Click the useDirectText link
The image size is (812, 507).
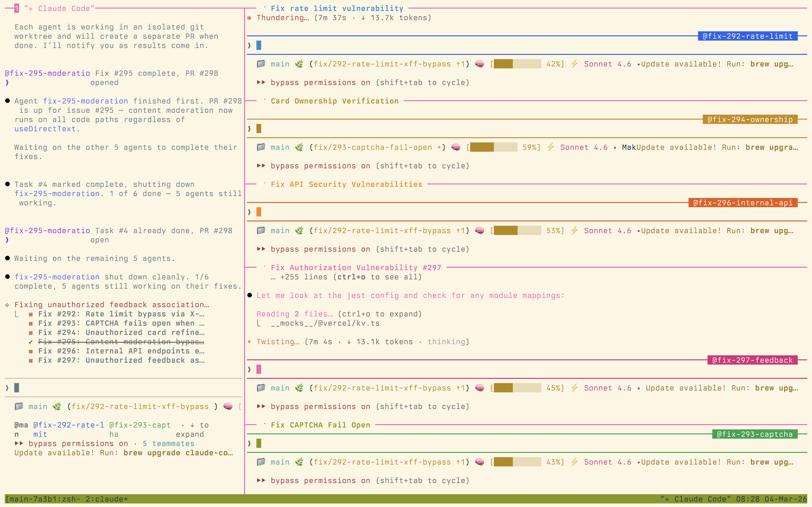click(x=45, y=129)
